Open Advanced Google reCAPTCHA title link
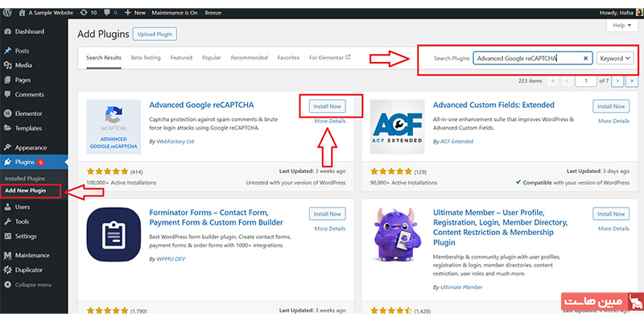The image size is (644, 322). 201,105
